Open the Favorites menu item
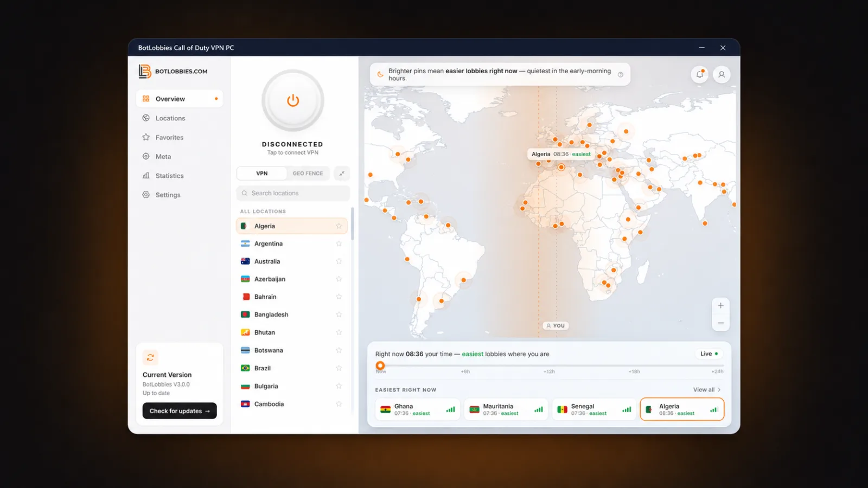868x488 pixels. 180,137
